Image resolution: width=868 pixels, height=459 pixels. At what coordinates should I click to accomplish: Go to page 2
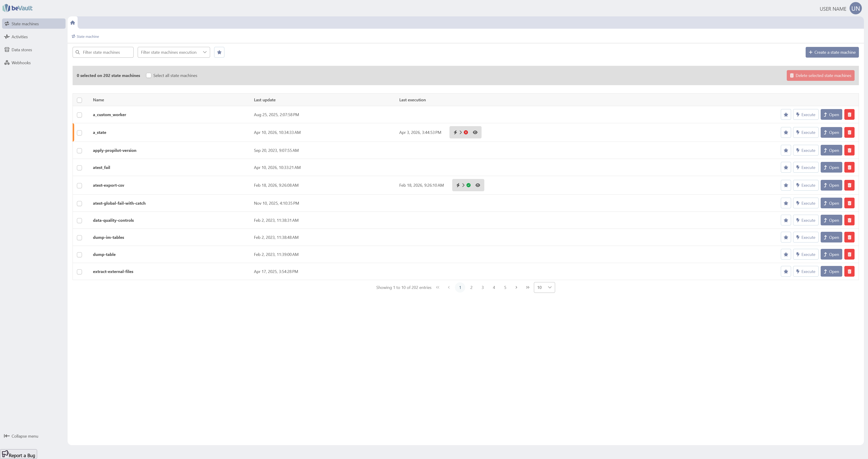tap(471, 288)
